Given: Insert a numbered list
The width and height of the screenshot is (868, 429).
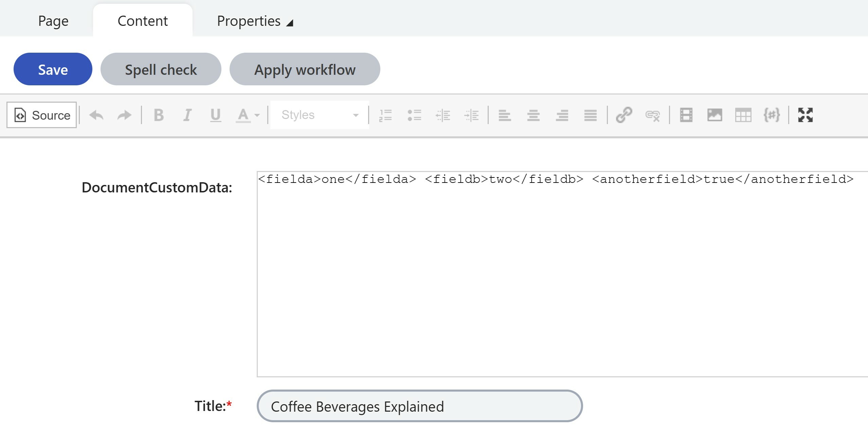Looking at the screenshot, I should [x=385, y=115].
